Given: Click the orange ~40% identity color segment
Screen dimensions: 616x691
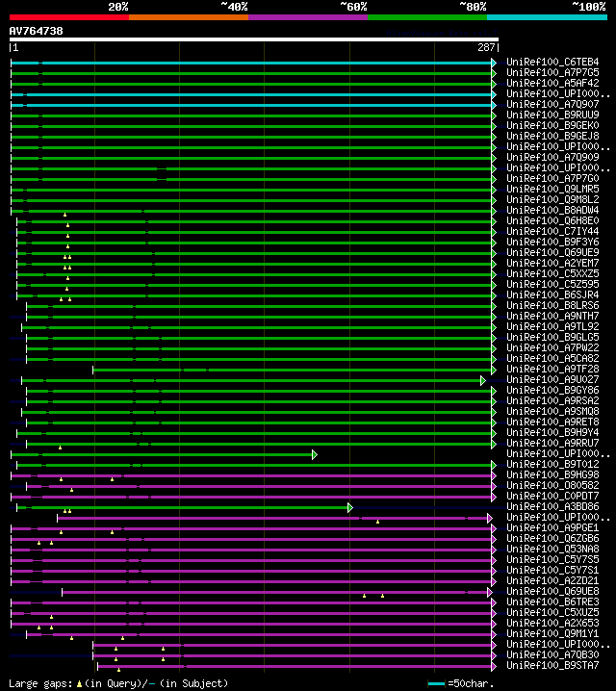Looking at the screenshot, I should (x=189, y=17).
